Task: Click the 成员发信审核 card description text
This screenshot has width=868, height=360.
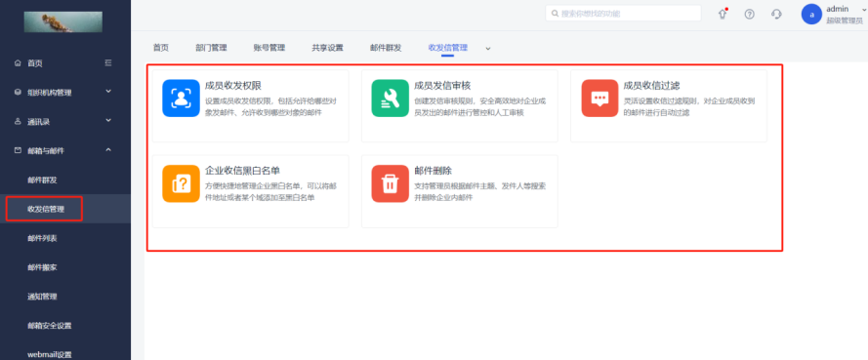Action: (x=480, y=106)
